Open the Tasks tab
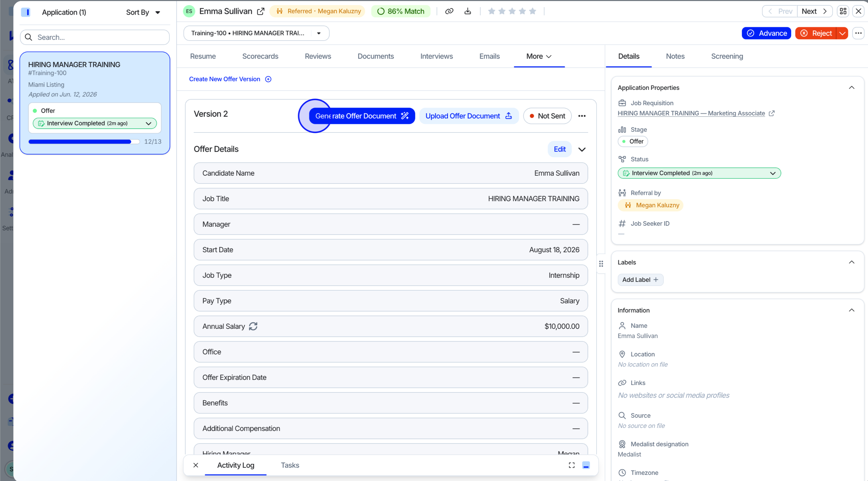Viewport: 868px width, 481px height. coord(290,465)
